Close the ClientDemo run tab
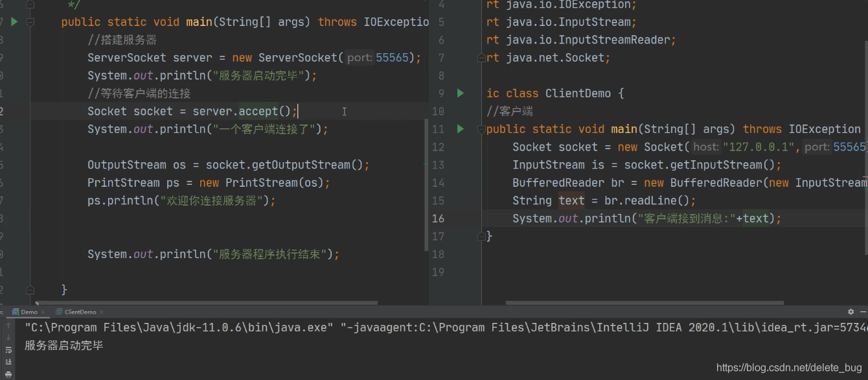Image resolution: width=868 pixels, height=380 pixels. click(x=102, y=312)
